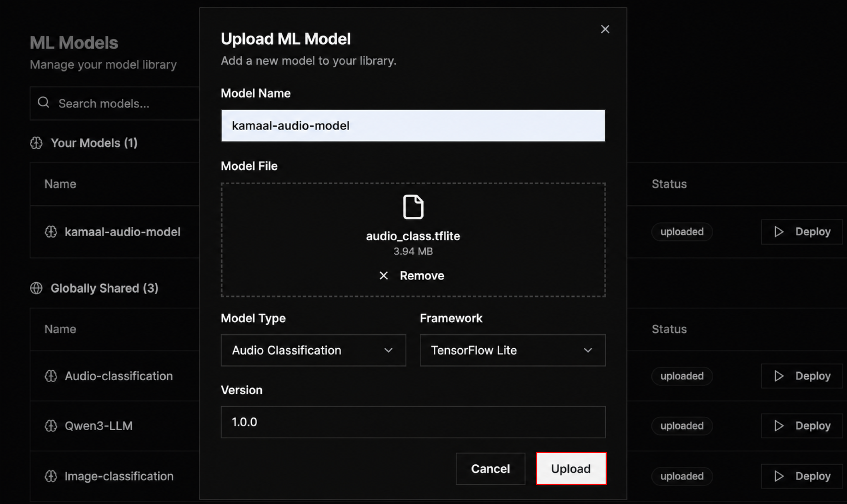Image resolution: width=847 pixels, height=504 pixels.
Task: Click the audio_class.tflite file name
Action: click(x=413, y=236)
